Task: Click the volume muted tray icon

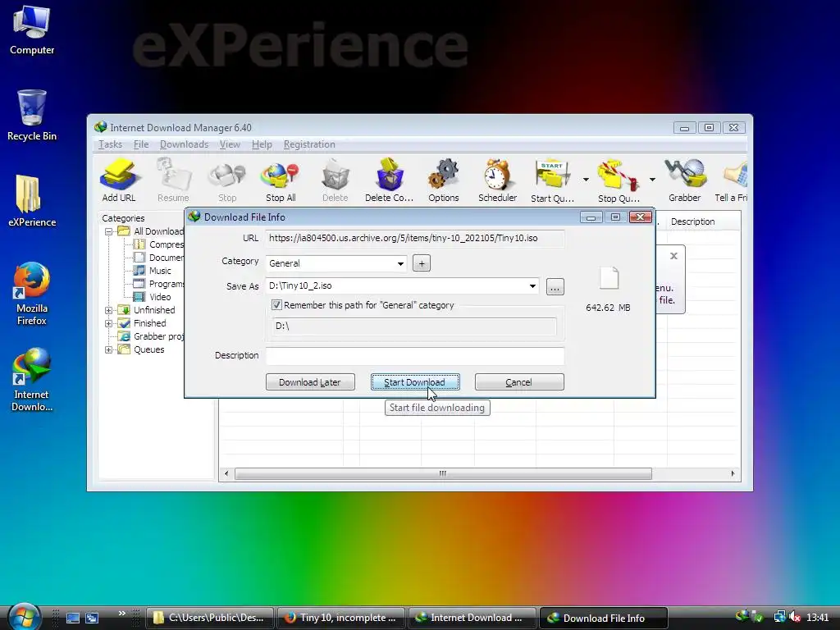Action: coord(794,617)
